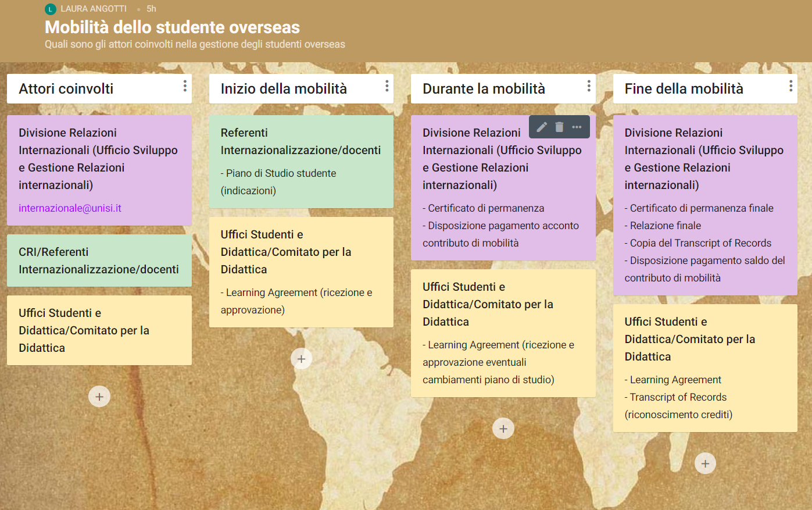
Task: Delete the Durante la mobilità purple card
Action: [x=559, y=127]
